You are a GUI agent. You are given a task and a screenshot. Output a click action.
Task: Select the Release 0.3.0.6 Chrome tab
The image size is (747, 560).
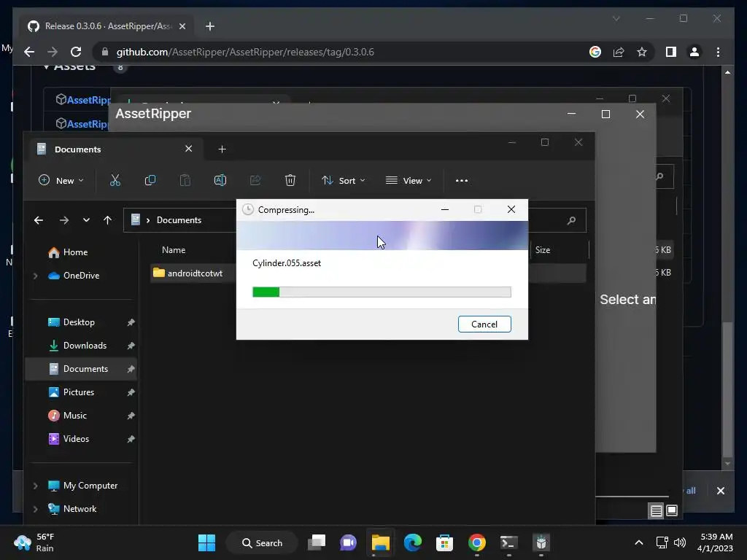pos(106,26)
